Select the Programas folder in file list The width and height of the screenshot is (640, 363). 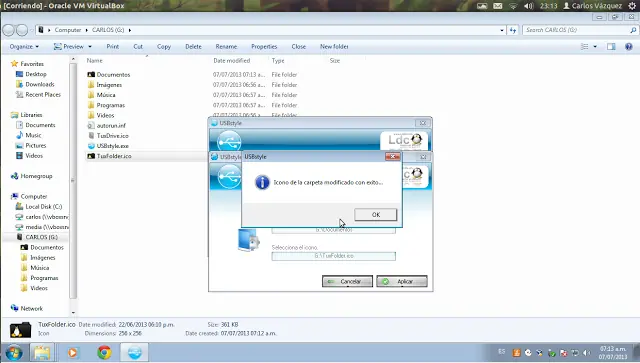pyautogui.click(x=111, y=105)
